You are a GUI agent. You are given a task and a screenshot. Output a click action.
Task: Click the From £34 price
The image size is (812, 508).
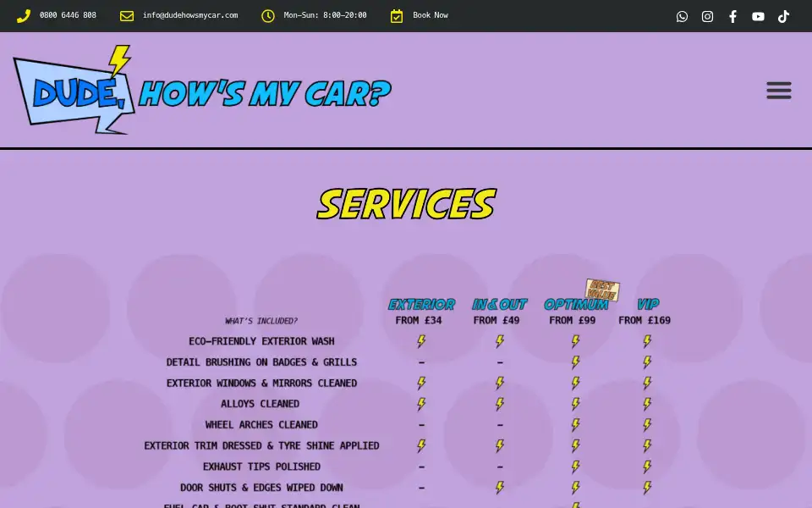(419, 320)
